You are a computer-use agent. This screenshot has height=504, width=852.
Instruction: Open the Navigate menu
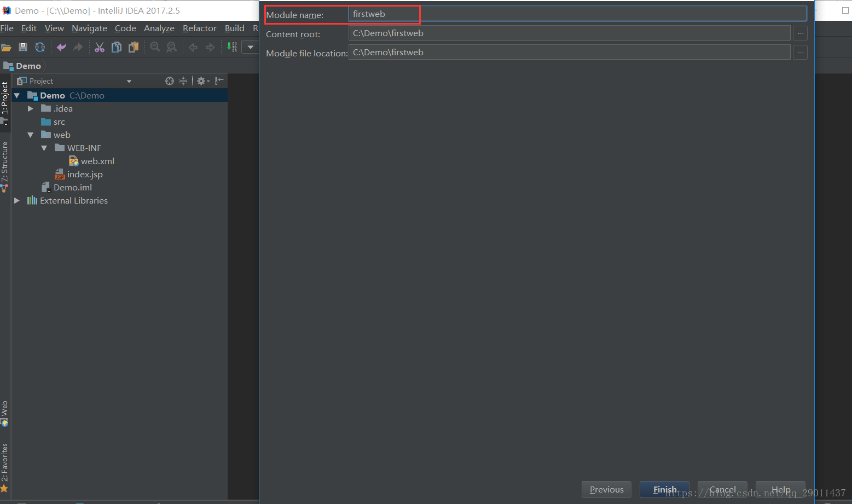tap(89, 28)
